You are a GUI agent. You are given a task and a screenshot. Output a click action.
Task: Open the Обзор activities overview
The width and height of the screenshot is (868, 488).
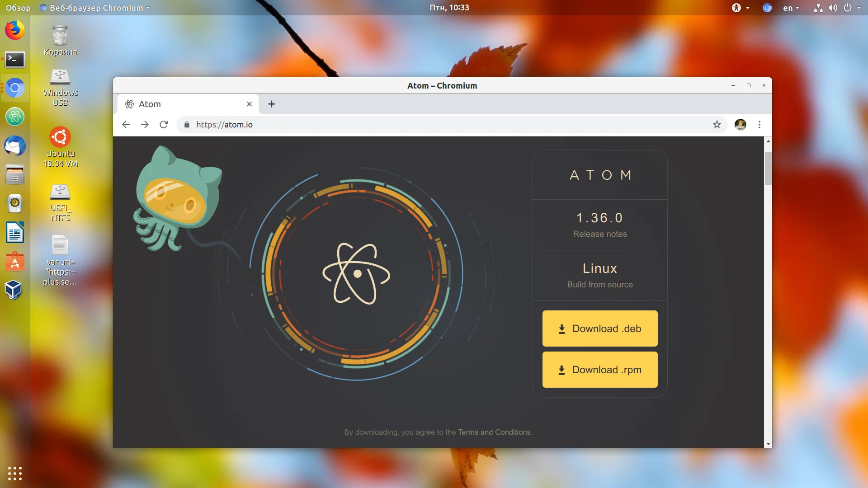point(18,8)
